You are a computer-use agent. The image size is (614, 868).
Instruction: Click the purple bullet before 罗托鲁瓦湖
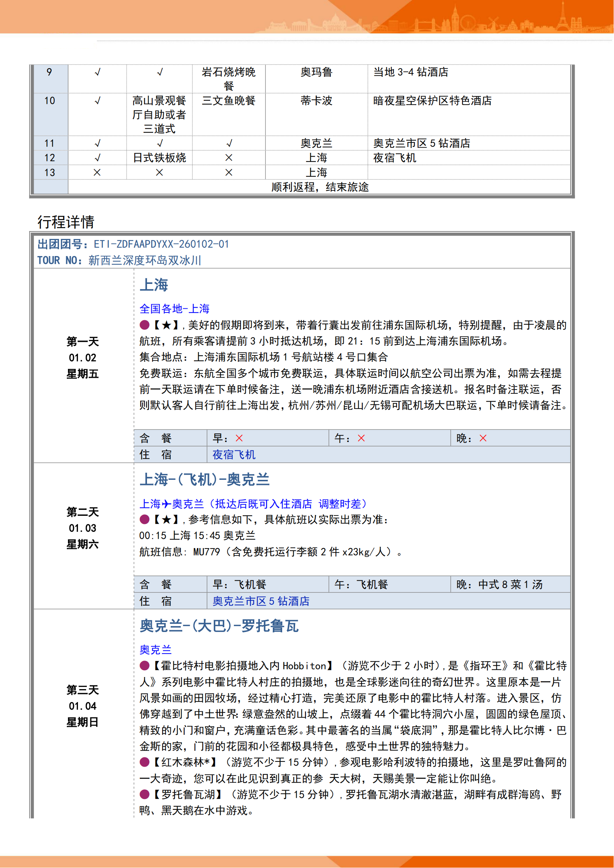(144, 794)
